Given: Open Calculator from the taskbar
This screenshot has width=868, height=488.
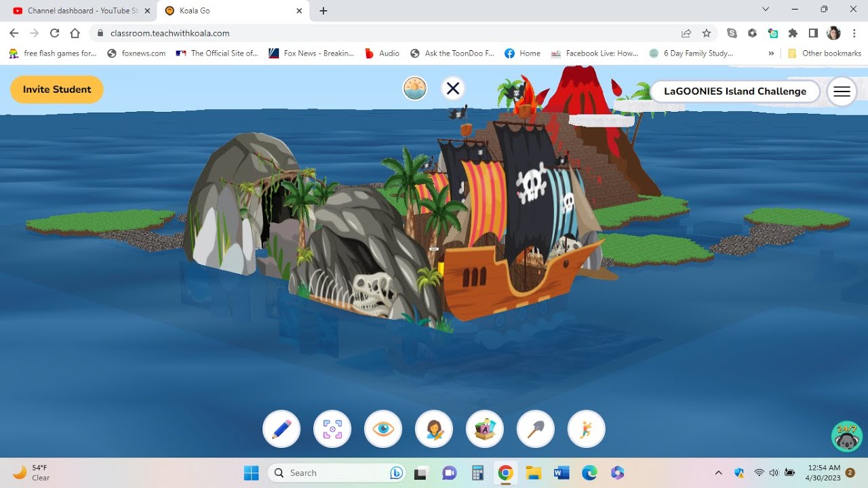Looking at the screenshot, I should tap(477, 472).
